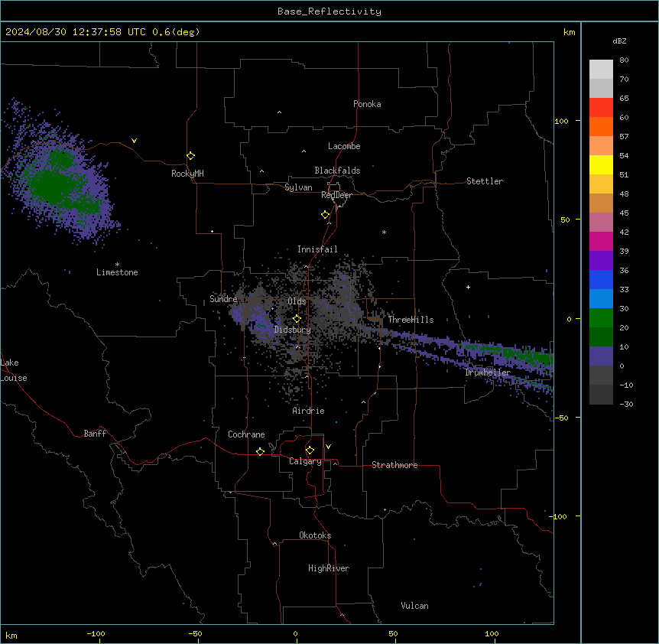Click the Calgary city label
This screenshot has height=644, width=659.
click(305, 461)
